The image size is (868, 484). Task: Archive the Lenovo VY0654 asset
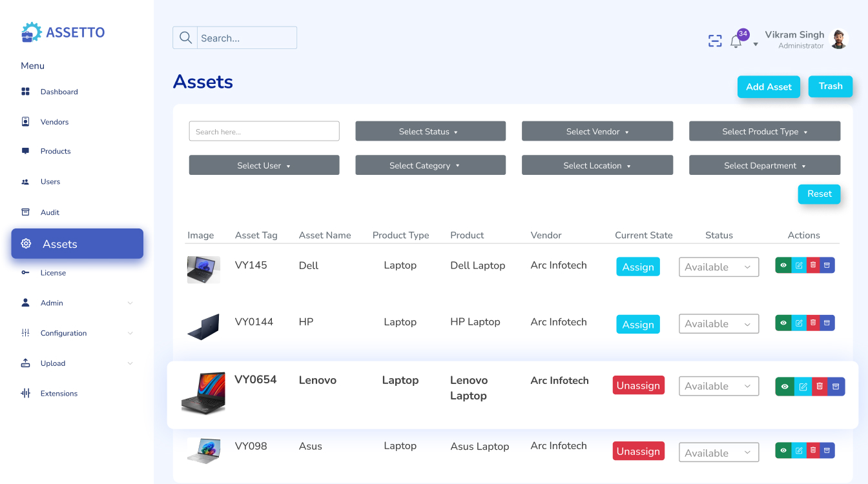[836, 387]
